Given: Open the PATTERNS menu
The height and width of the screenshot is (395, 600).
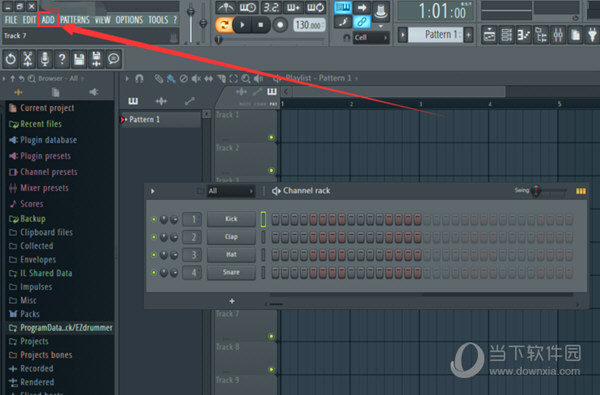Looking at the screenshot, I should click(x=75, y=20).
